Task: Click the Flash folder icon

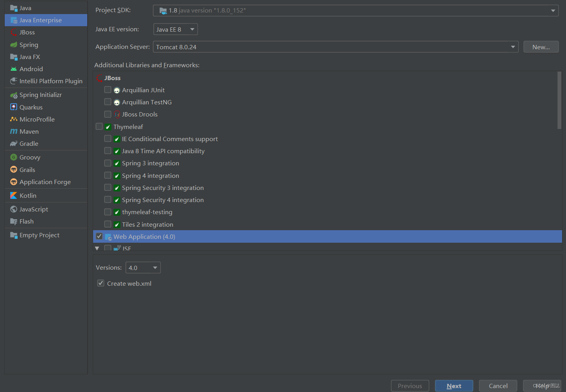Action: click(14, 222)
